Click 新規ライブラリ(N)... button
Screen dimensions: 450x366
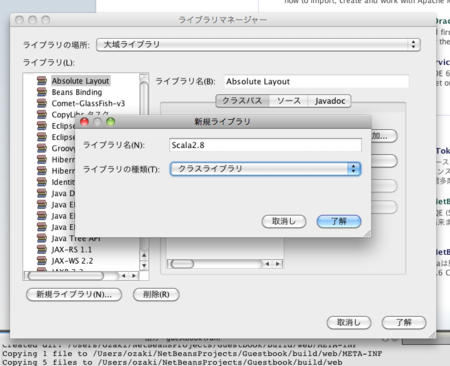click(x=74, y=295)
